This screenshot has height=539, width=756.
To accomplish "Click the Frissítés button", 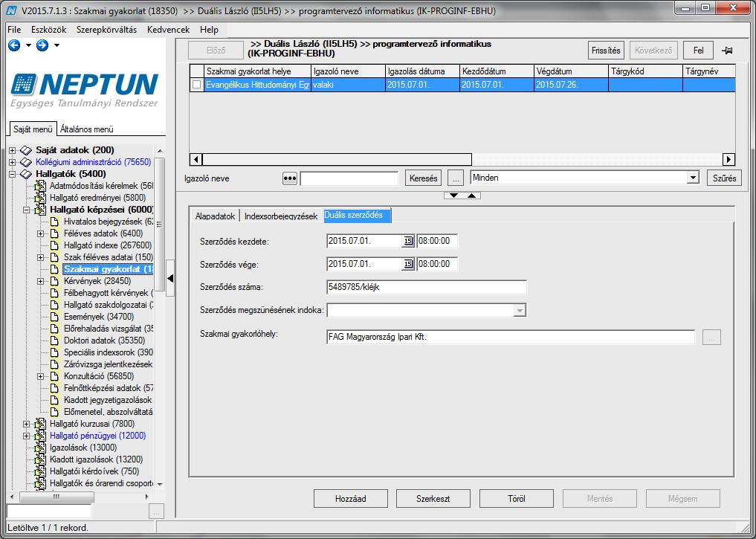I will 606,51.
